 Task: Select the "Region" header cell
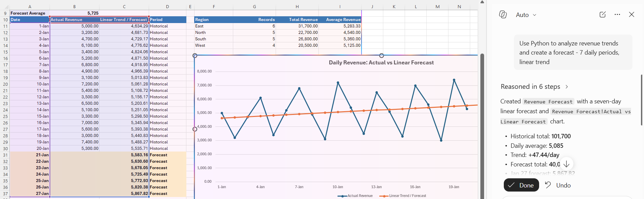click(214, 20)
